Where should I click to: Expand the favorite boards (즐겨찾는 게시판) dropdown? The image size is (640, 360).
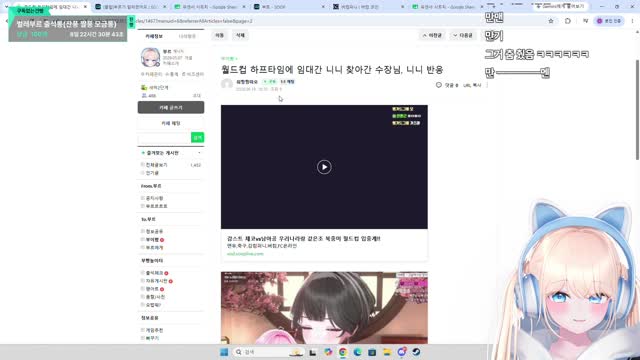[199, 153]
